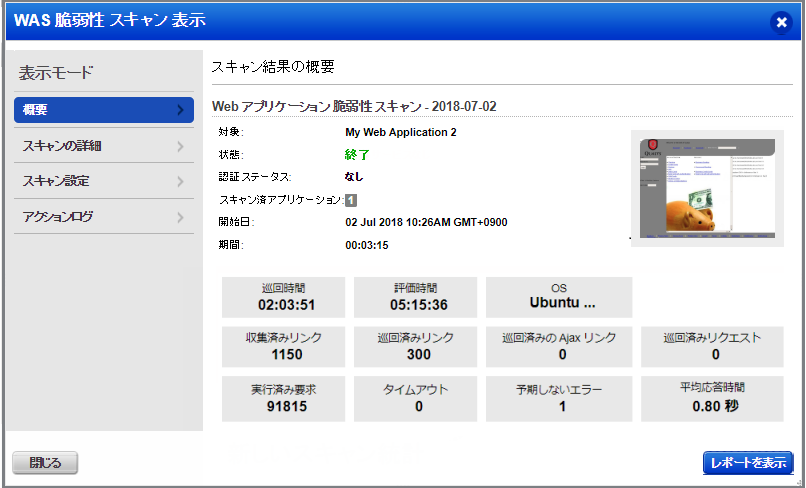This screenshot has width=806, height=488.
Task: Click the レポートを表示 button
Action: click(x=747, y=462)
